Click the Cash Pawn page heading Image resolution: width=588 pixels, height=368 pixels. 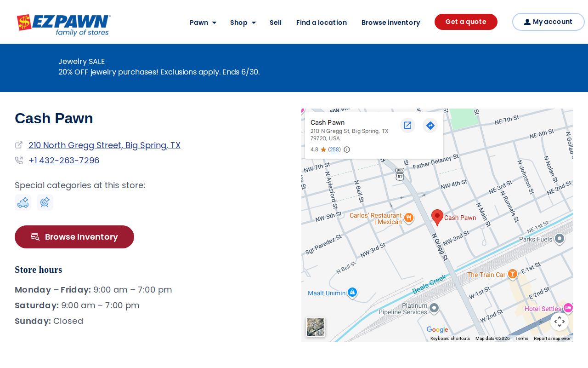54,118
